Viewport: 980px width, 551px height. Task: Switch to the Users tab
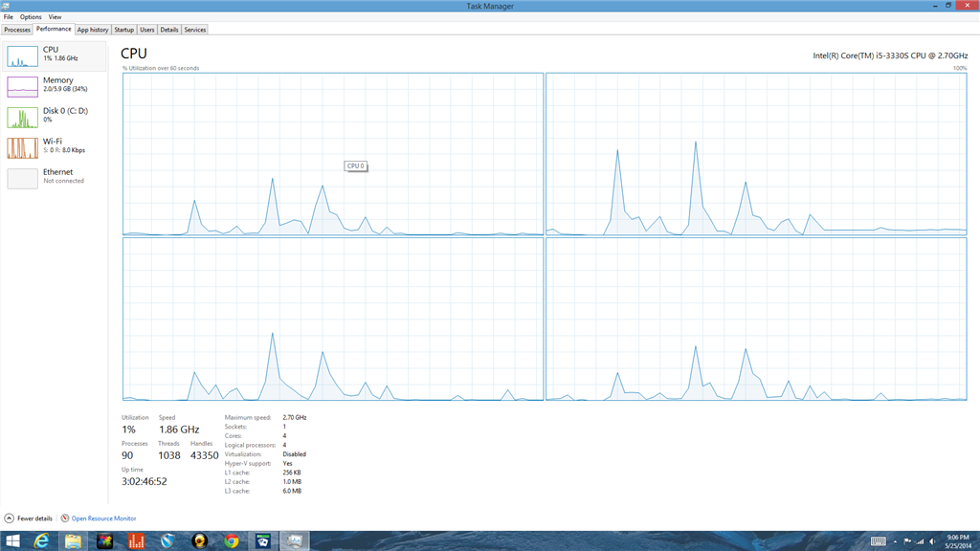pos(146,30)
